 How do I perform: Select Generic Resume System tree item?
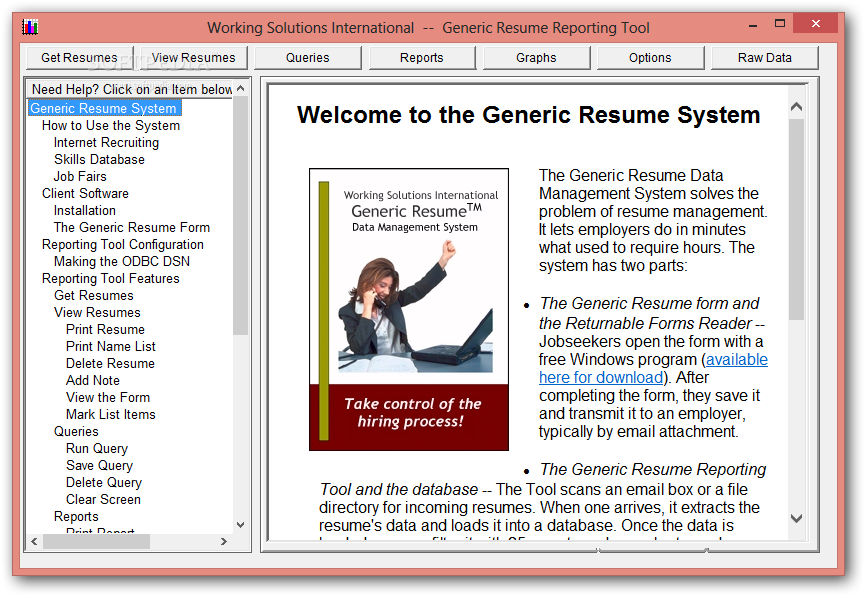pyautogui.click(x=104, y=108)
